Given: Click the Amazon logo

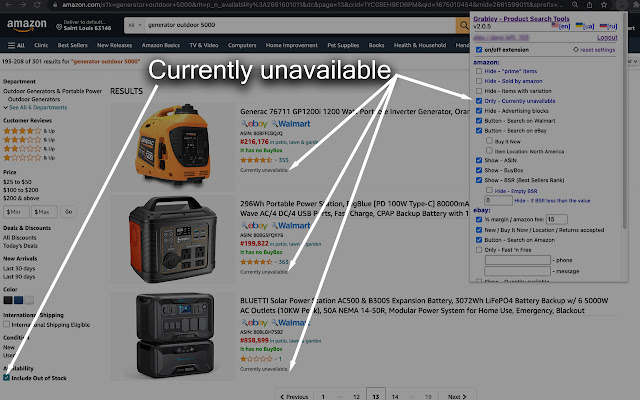Looking at the screenshot, I should 27,25.
